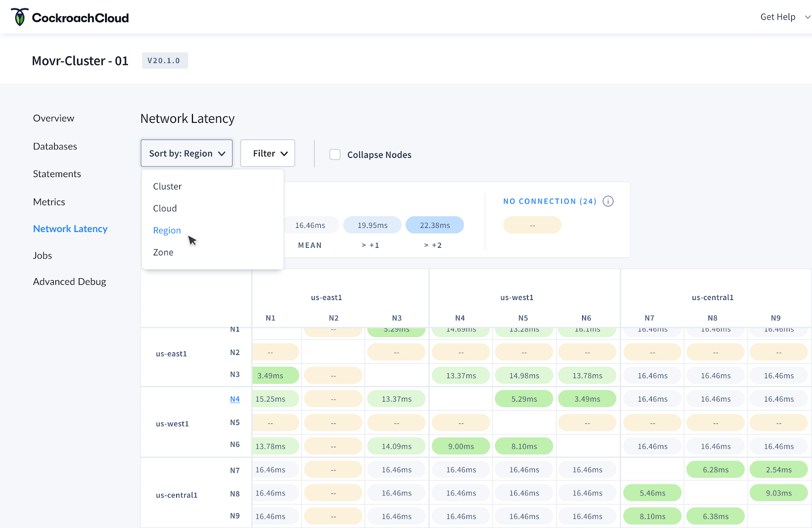Click the 14.09ms cell in row N6
Viewport: 812px width, 528px height.
(x=396, y=446)
